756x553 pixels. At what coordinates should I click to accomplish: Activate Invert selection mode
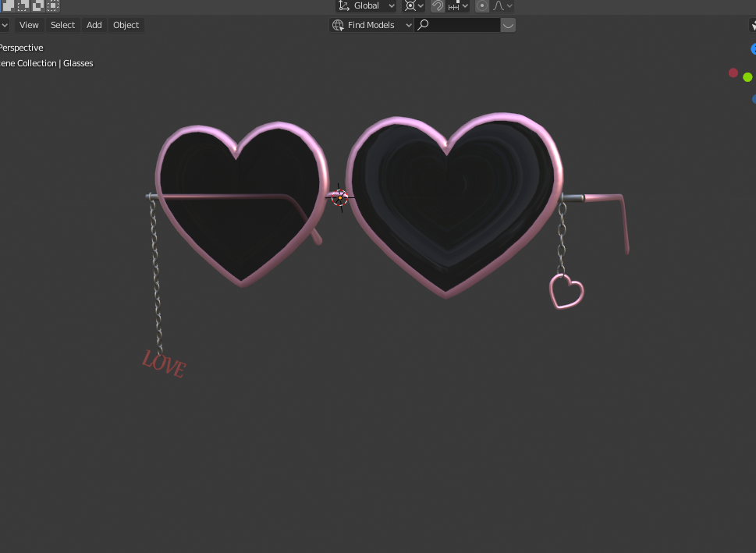point(53,6)
